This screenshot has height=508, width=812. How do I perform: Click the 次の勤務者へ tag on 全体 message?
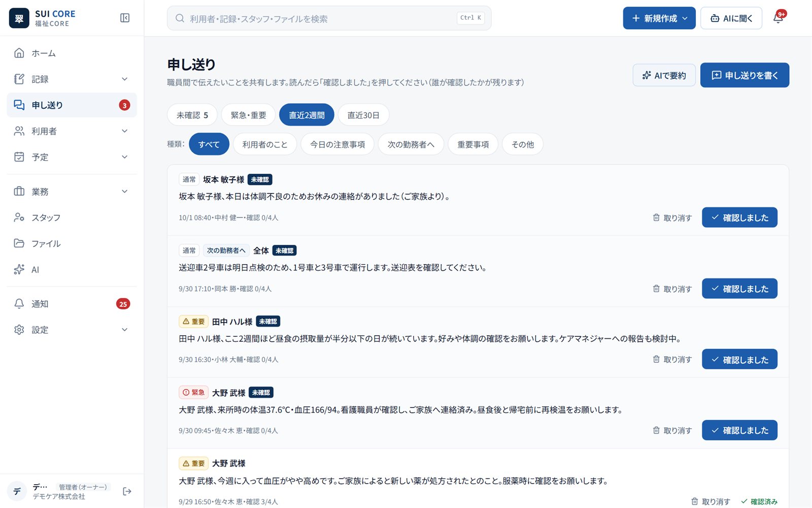pos(226,250)
